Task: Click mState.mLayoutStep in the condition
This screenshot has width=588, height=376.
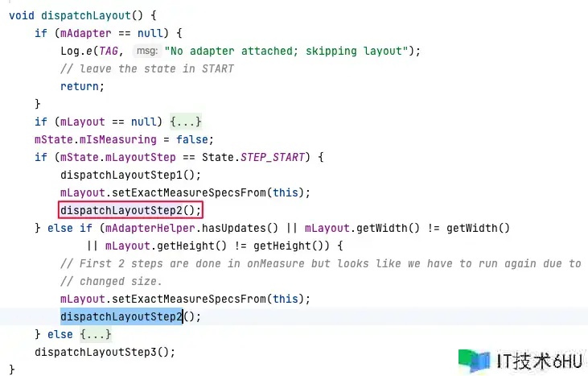Action: tap(118, 157)
